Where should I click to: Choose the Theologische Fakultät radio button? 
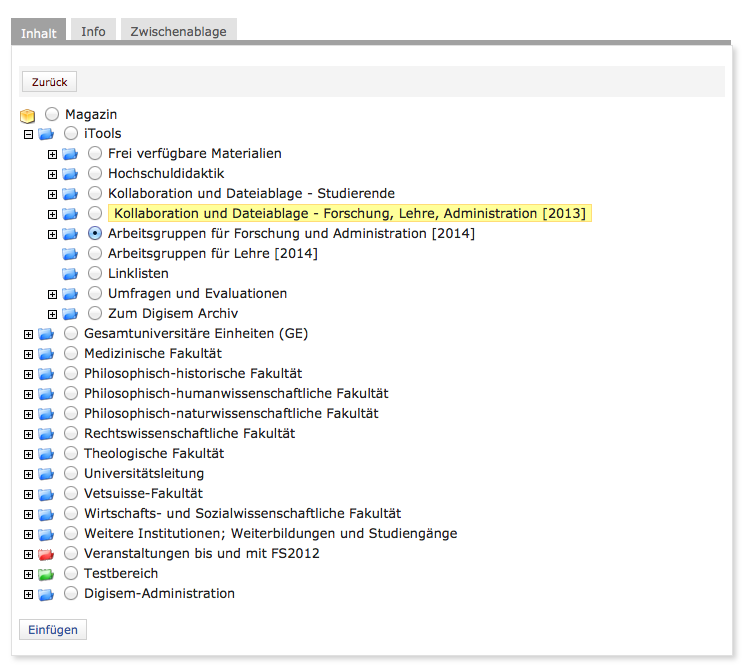71,454
